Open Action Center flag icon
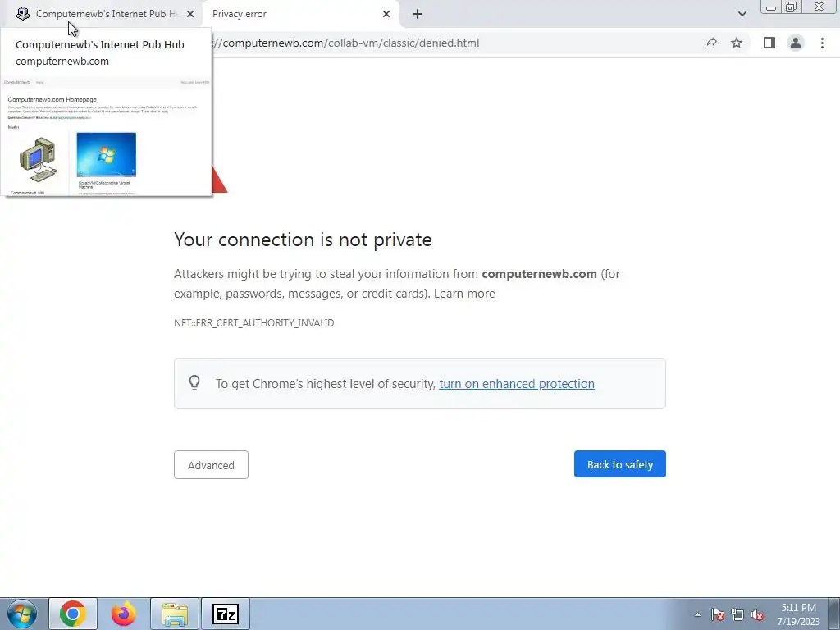 [x=718, y=614]
